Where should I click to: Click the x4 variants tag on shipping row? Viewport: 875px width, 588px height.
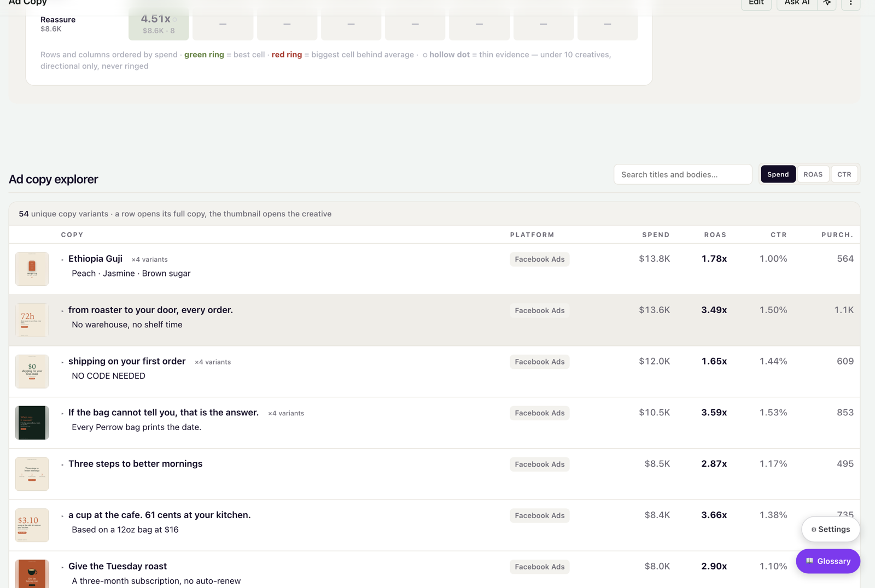click(213, 362)
